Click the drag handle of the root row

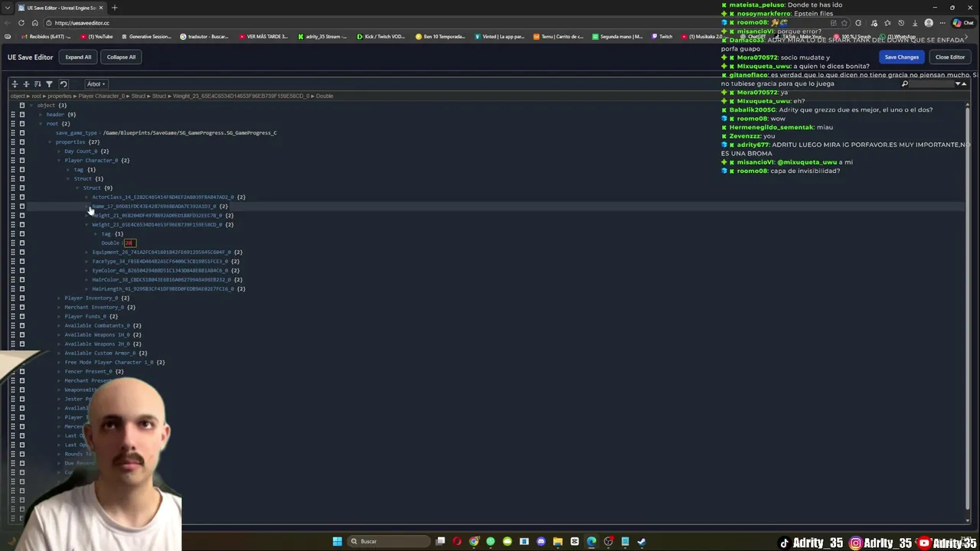pos(12,124)
